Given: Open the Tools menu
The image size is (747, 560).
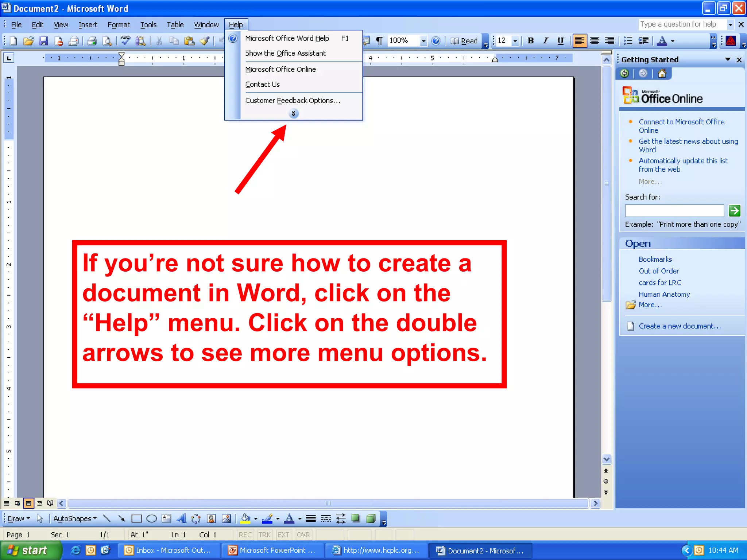Looking at the screenshot, I should tap(148, 24).
